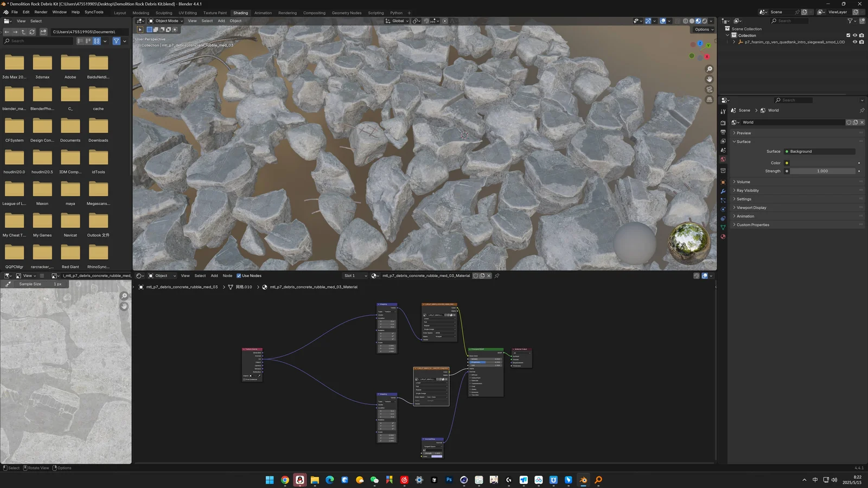Open the proportional editing falloff icon
Screen dimensions: 868x488
(452, 21)
